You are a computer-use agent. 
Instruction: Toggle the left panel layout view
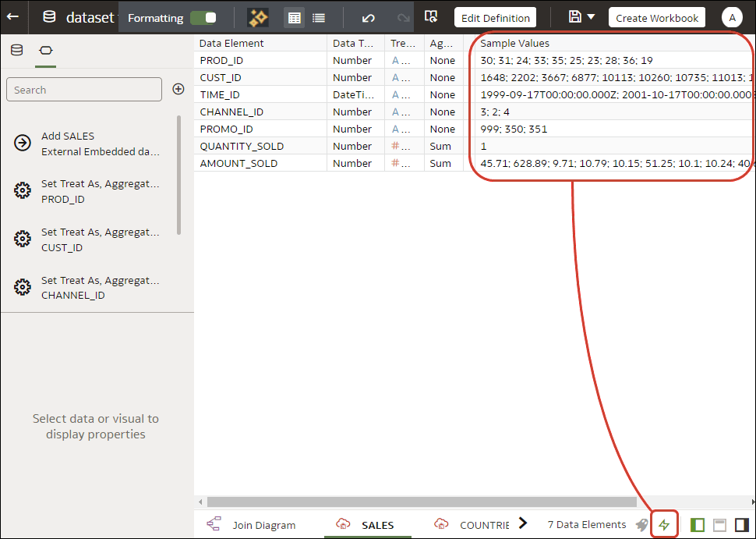698,524
